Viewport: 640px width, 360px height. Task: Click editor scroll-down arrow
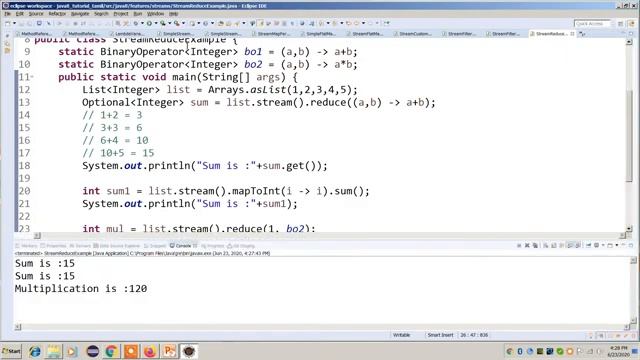point(629,229)
